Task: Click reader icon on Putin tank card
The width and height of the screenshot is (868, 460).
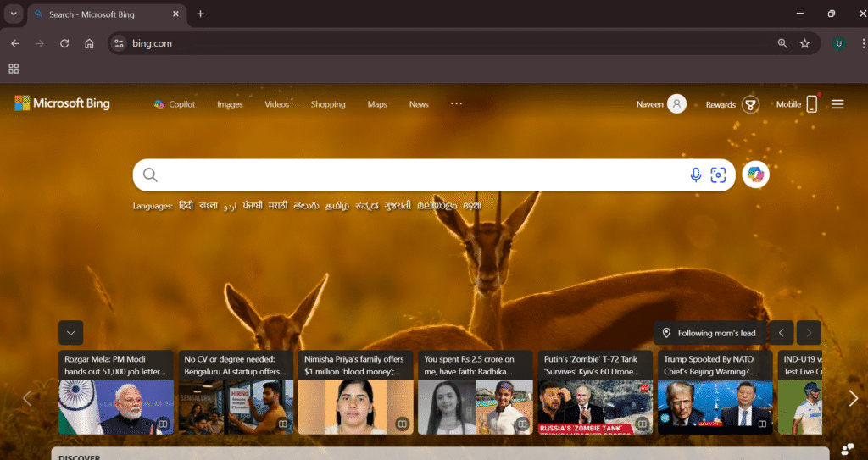Action: click(x=643, y=424)
